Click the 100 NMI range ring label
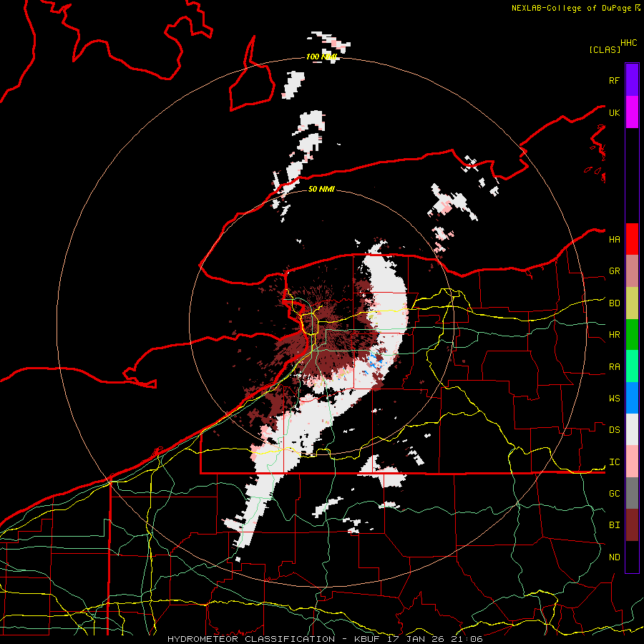This screenshot has width=644, height=644. 321,57
